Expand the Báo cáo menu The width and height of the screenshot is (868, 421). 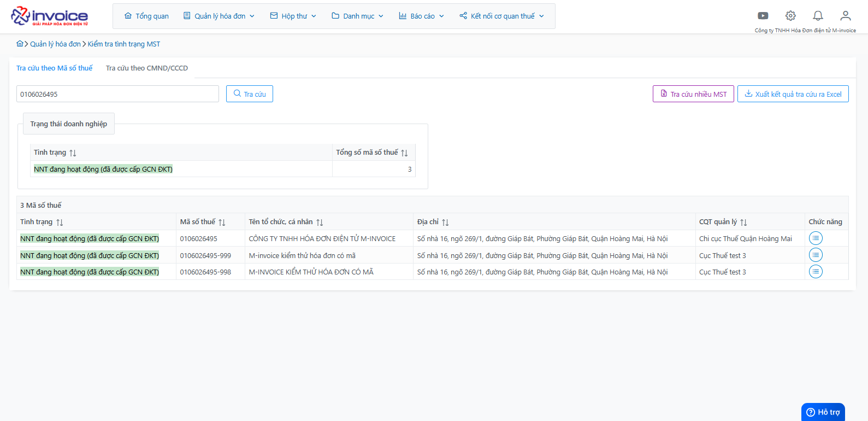pyautogui.click(x=421, y=16)
